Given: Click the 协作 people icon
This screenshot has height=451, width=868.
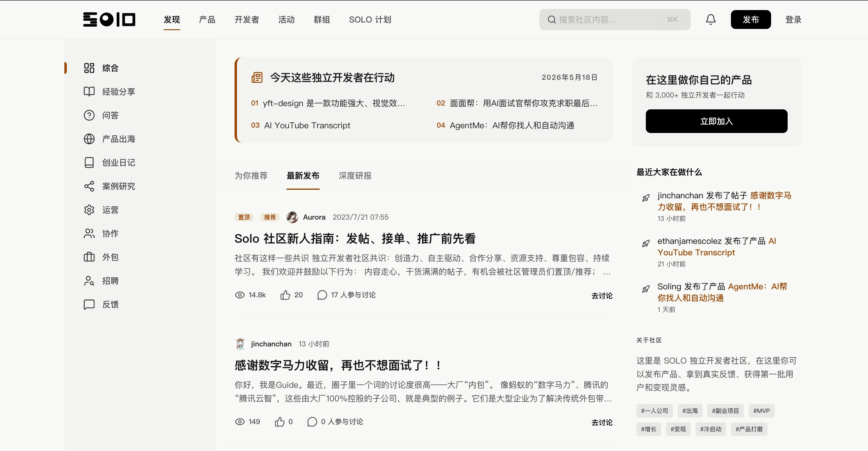Looking at the screenshot, I should pyautogui.click(x=89, y=233).
